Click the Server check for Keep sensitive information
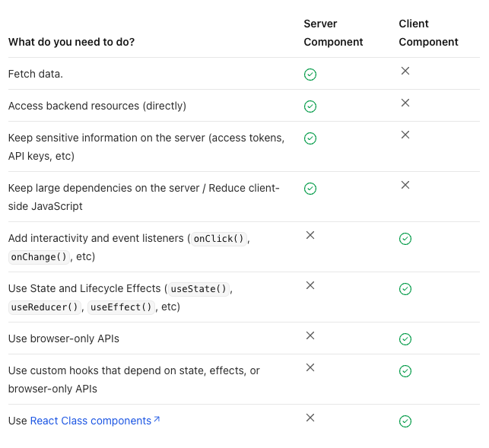 point(310,138)
